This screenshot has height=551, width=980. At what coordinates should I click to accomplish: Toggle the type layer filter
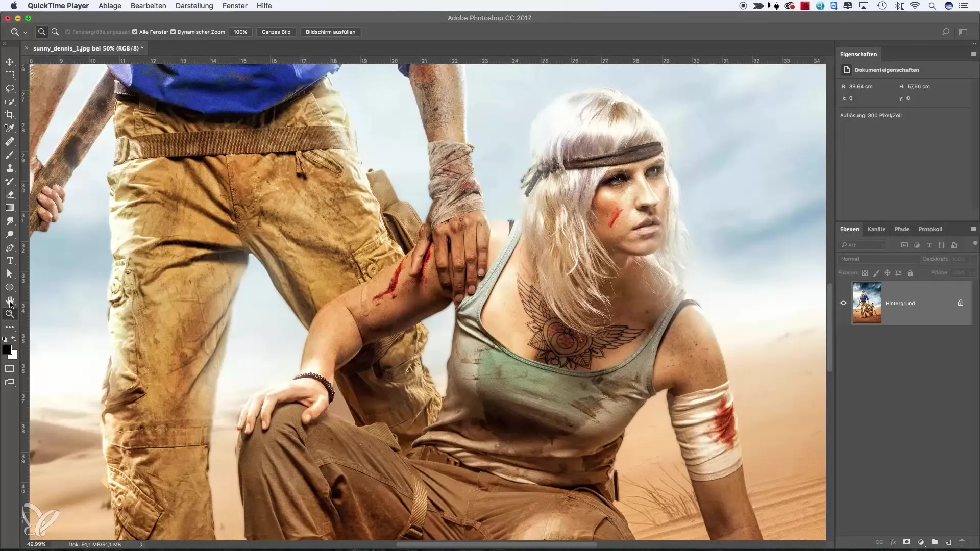[x=929, y=245]
